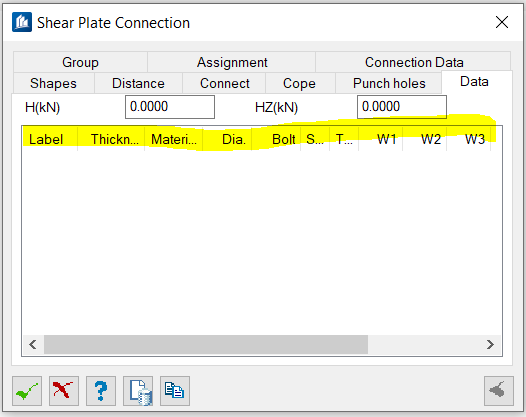This screenshot has width=526, height=417.
Task: Switch to the Group tab
Action: [x=80, y=62]
